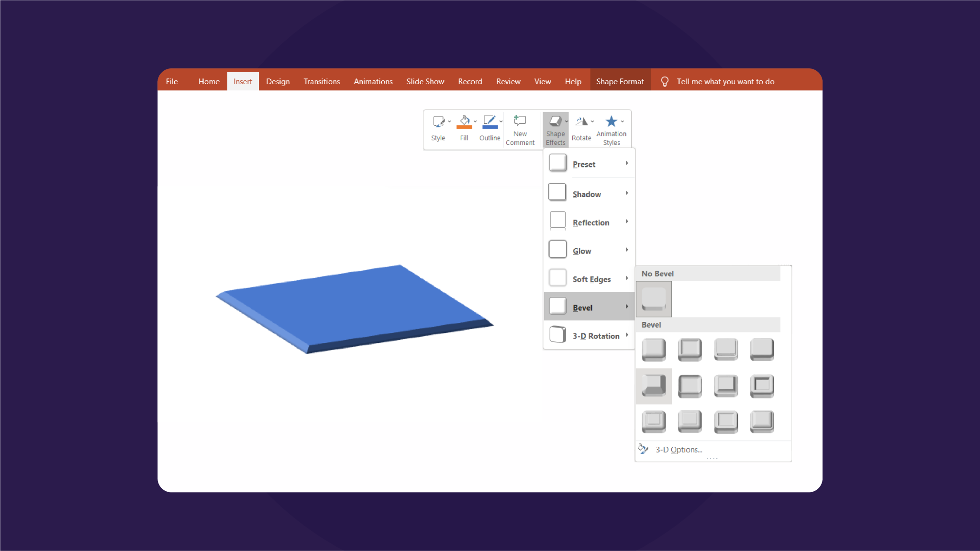Click Tell me what you want to do

(725, 81)
